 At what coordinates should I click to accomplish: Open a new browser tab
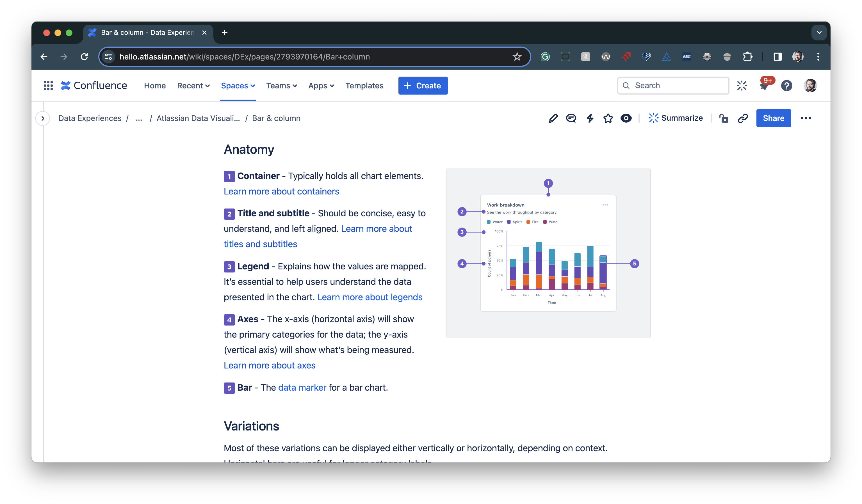[x=224, y=33]
